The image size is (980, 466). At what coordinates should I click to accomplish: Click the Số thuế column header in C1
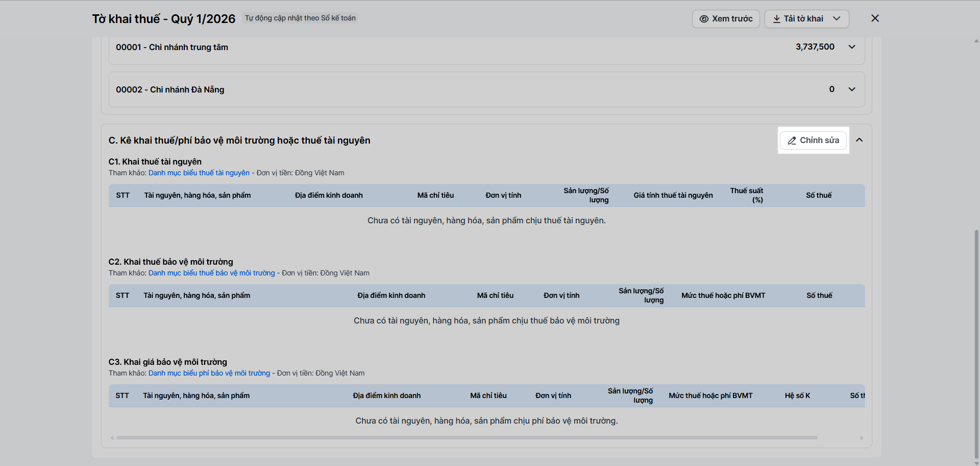(819, 195)
